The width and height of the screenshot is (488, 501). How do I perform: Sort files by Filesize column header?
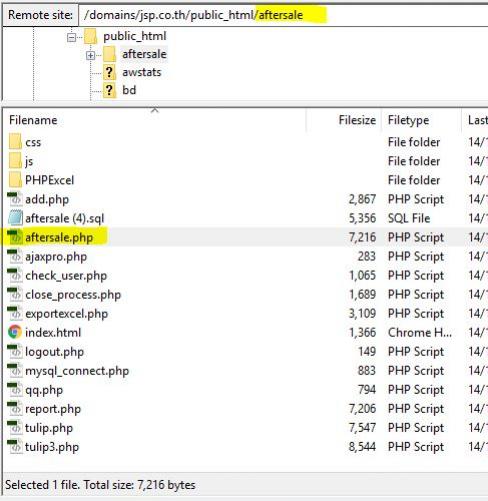click(344, 120)
